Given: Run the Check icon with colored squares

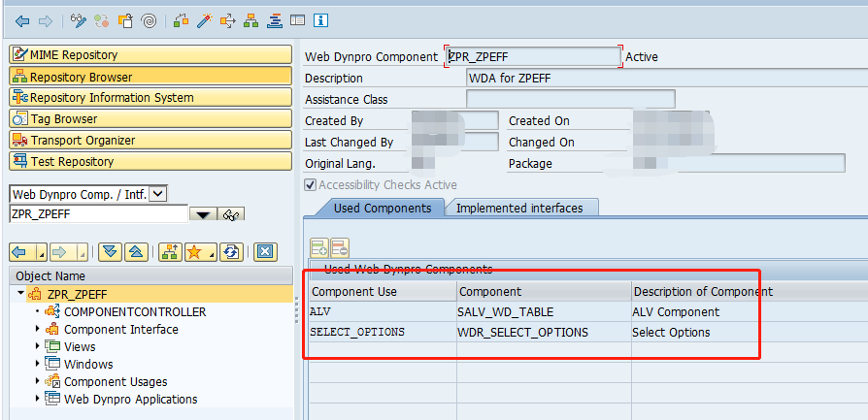Looking at the screenshot, I should point(181,21).
